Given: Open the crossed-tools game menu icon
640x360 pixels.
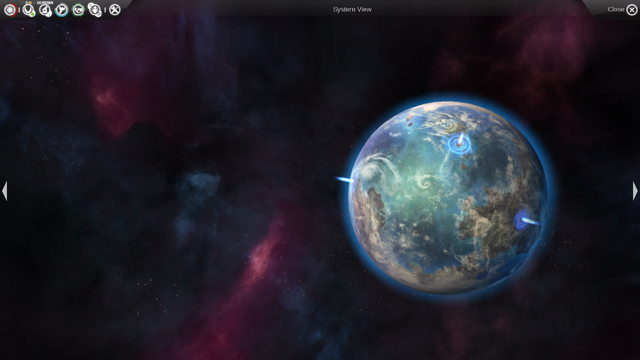Looking at the screenshot, I should click(115, 9).
